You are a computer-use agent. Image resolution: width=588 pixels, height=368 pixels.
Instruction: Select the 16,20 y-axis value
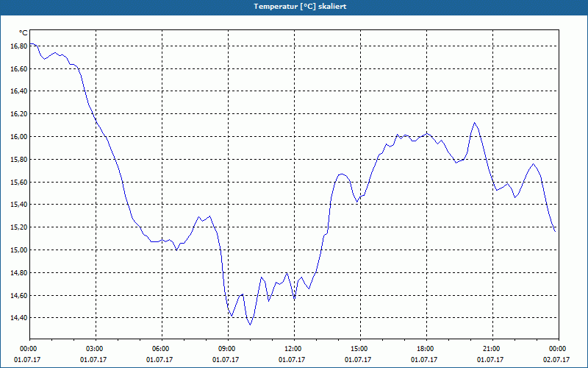pyautogui.click(x=19, y=114)
